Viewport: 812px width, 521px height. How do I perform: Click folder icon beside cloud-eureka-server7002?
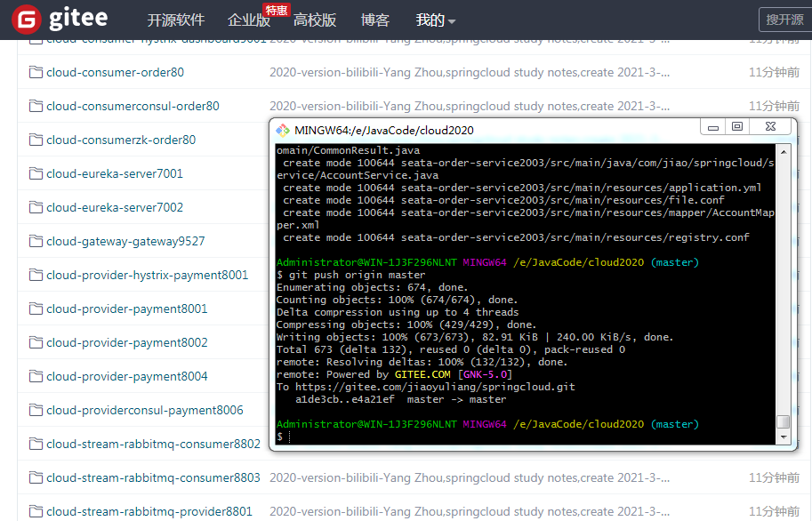pos(36,207)
